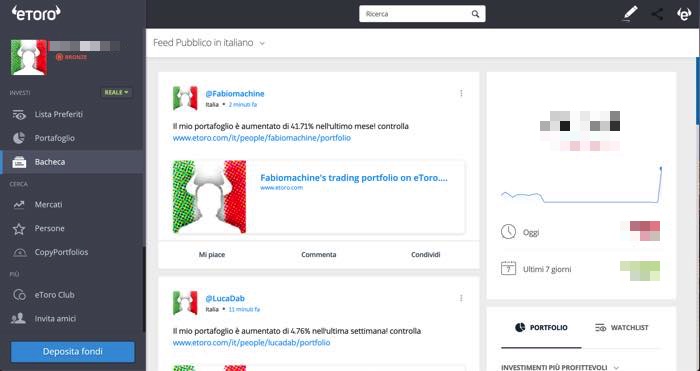The height and width of the screenshot is (371, 700).
Task: Click the CopyPortfolios icon
Action: point(19,252)
